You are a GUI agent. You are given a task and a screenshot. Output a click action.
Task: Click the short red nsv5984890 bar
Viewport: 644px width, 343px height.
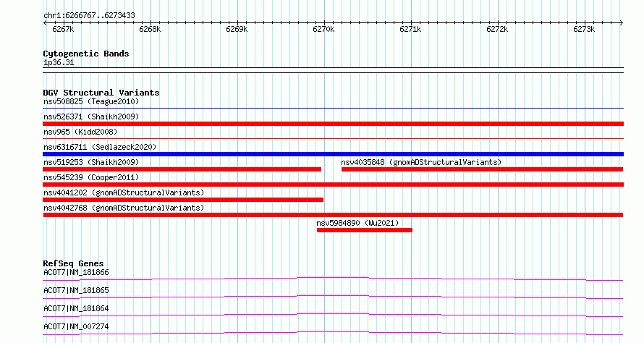point(365,230)
